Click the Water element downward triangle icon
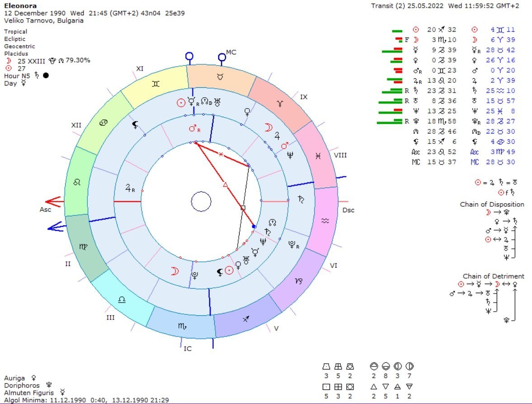 click(x=386, y=386)
